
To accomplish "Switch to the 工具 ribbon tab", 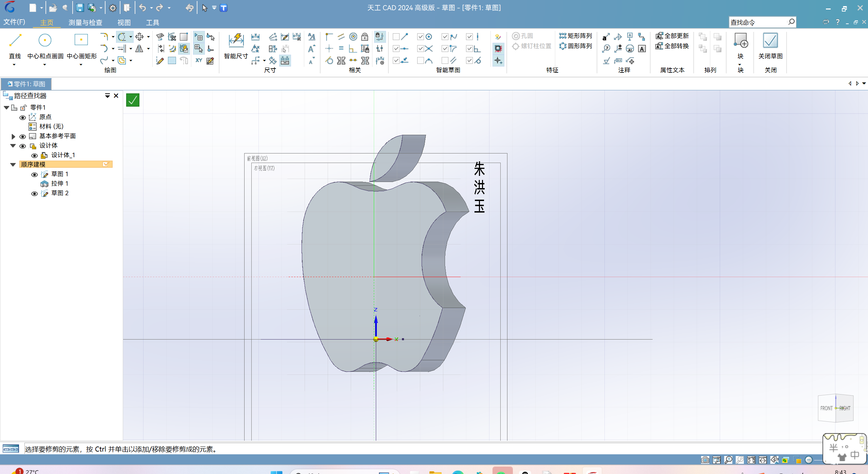I will coord(152,22).
